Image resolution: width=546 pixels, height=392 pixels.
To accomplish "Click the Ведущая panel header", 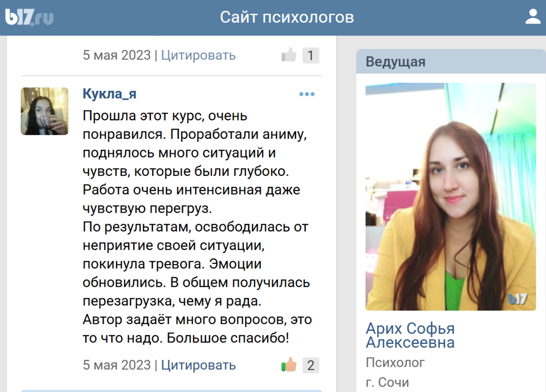I will [450, 62].
